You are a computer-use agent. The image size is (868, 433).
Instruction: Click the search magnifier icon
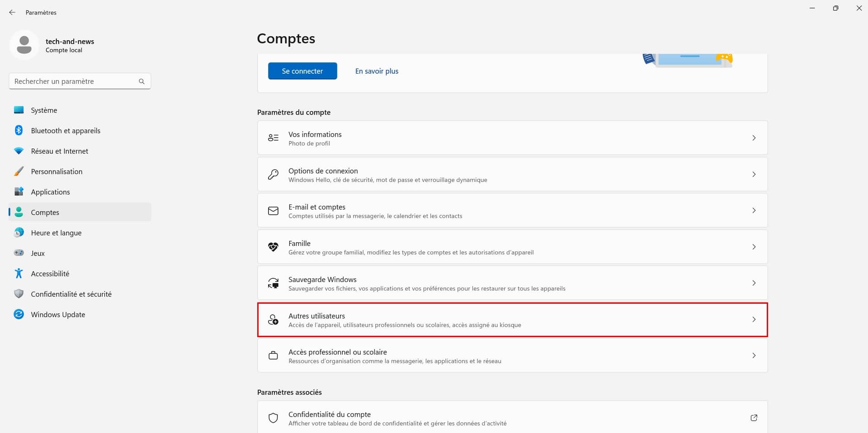click(x=142, y=81)
